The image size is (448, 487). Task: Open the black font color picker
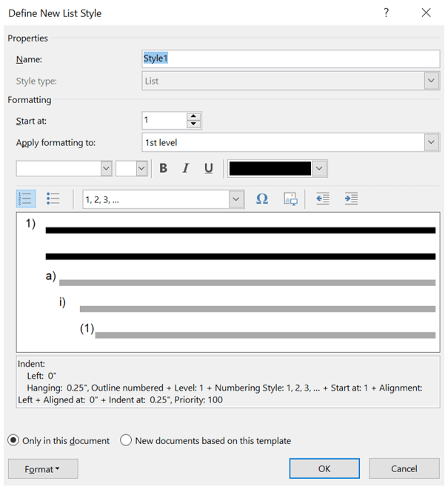point(319,169)
